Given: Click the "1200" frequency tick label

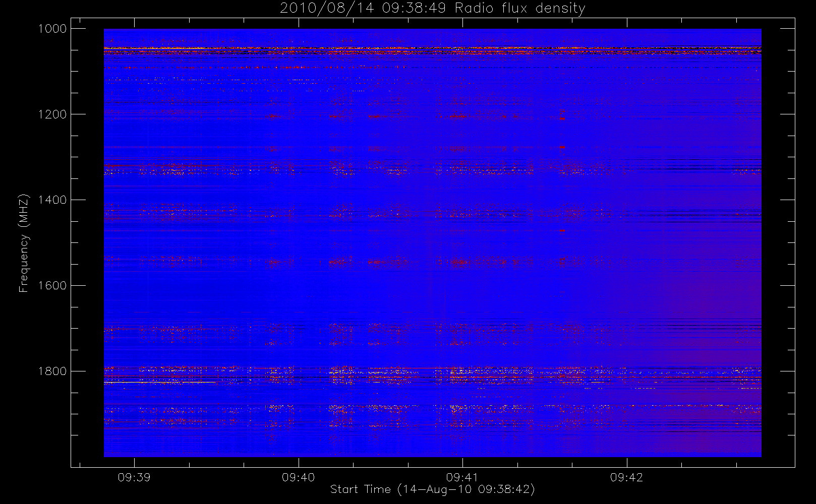Looking at the screenshot, I should [52, 114].
